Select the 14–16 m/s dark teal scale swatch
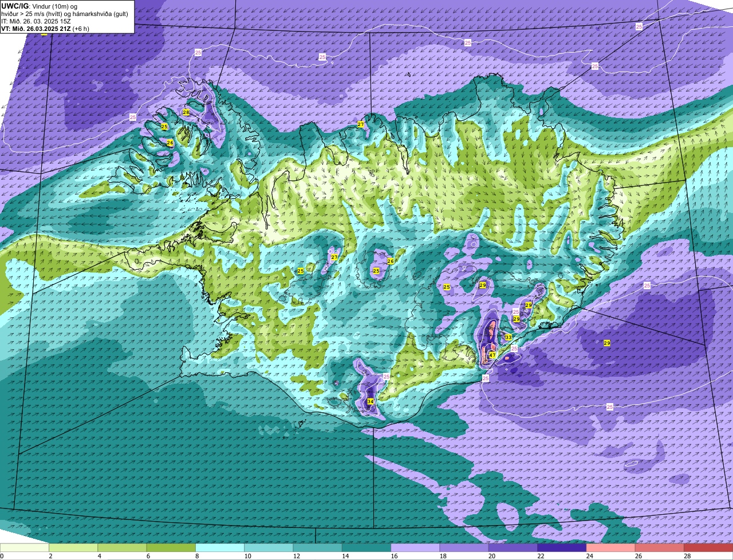The height and width of the screenshot is (560, 733). (366, 547)
